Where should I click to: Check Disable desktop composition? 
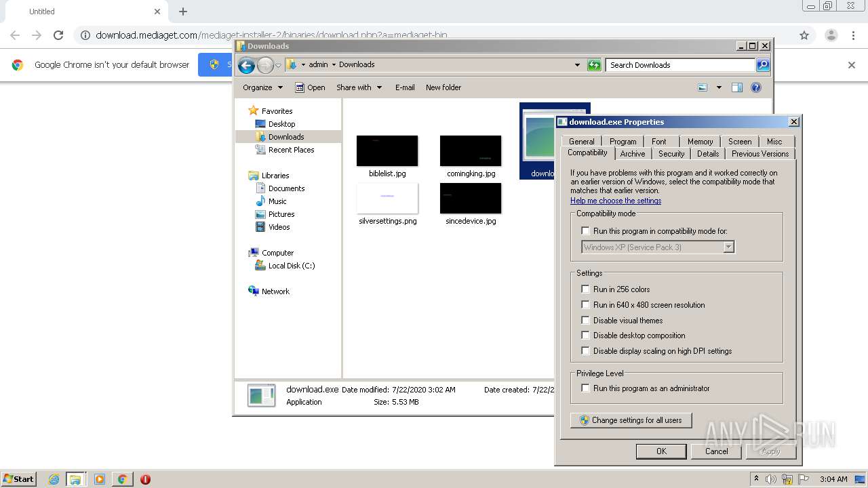[x=586, y=335]
